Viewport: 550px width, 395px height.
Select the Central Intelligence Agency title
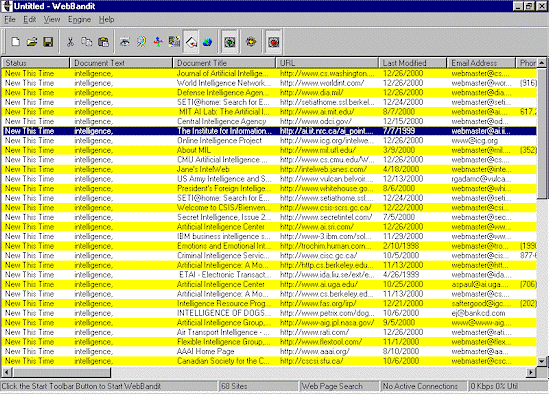(x=221, y=121)
